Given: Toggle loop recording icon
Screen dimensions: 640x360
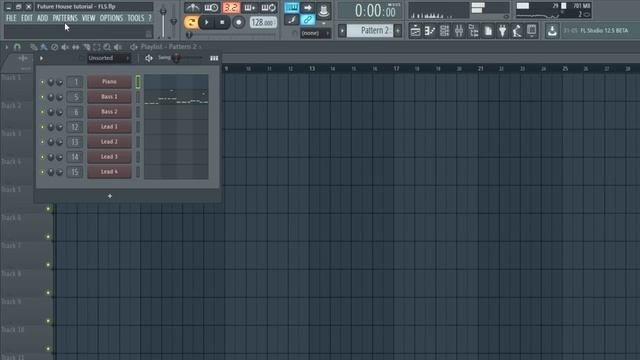Looking at the screenshot, I should click(x=269, y=7).
